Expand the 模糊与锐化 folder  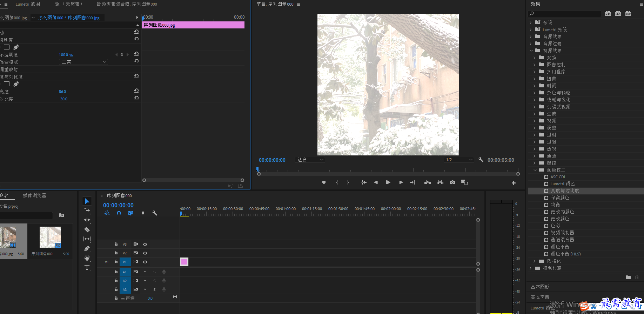pos(535,100)
